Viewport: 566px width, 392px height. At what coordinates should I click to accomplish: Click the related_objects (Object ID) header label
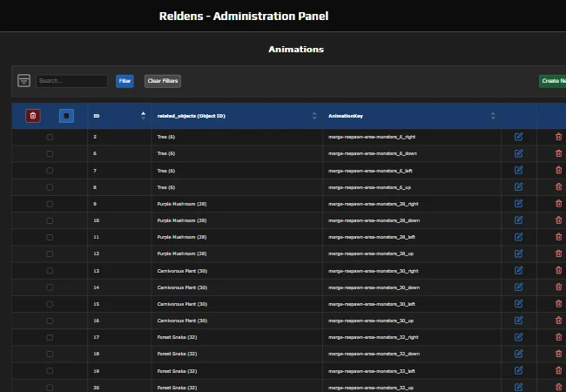(x=192, y=116)
